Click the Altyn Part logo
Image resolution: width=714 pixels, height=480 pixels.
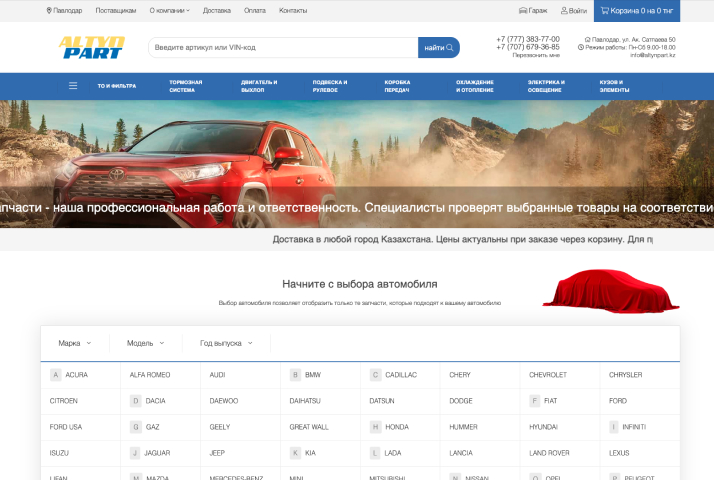[91, 47]
